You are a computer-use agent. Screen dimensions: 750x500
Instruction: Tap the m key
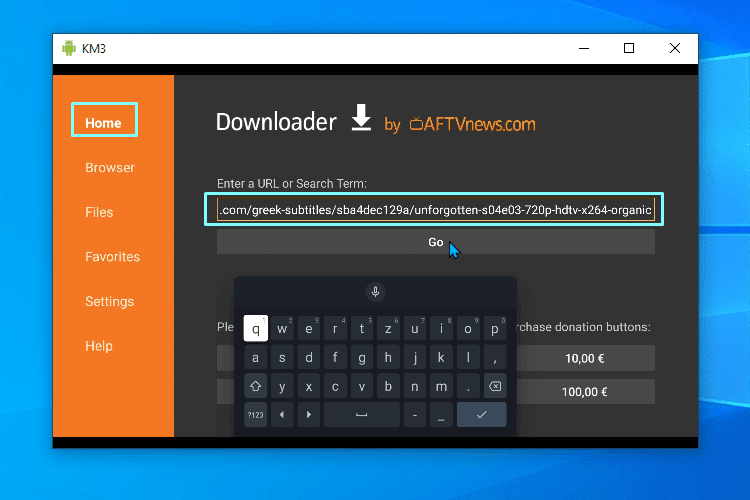coord(441,386)
